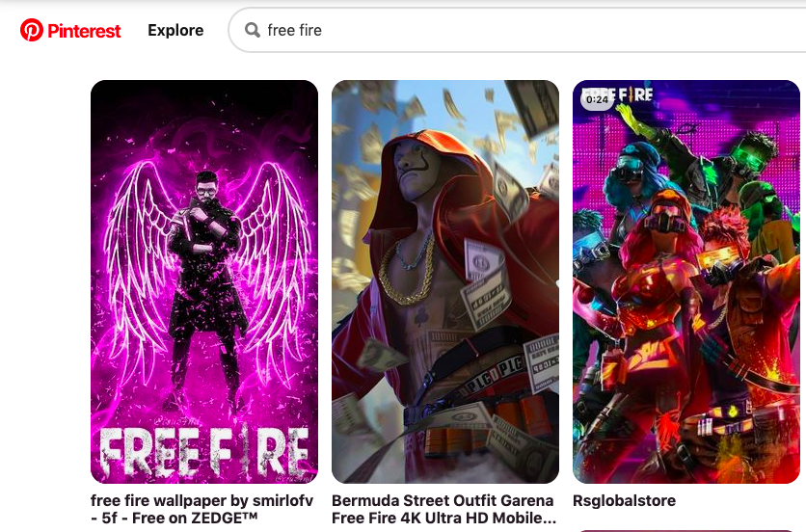
Task: Click the 0:24 video duration badge
Action: coord(598,99)
